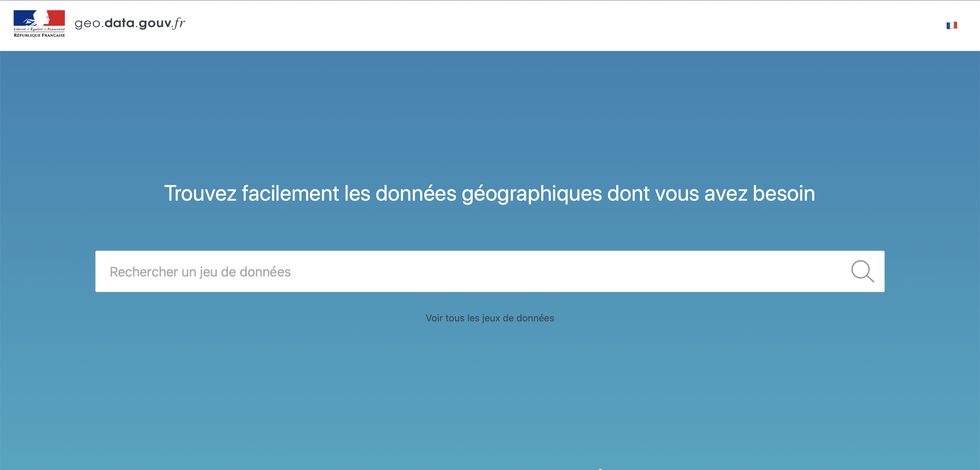Screen dimensions: 980x470
Task: Click the word 'géographiques' in the headline
Action: tap(532, 194)
